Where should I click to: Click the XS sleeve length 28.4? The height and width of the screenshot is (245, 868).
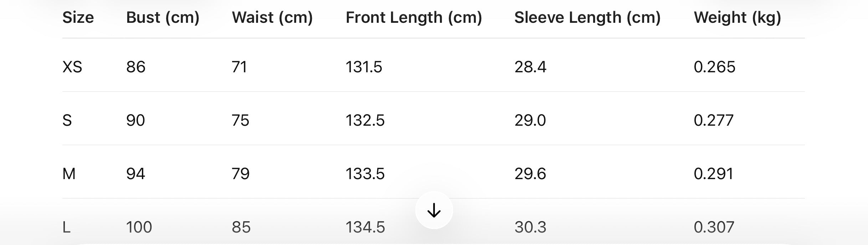[530, 67]
